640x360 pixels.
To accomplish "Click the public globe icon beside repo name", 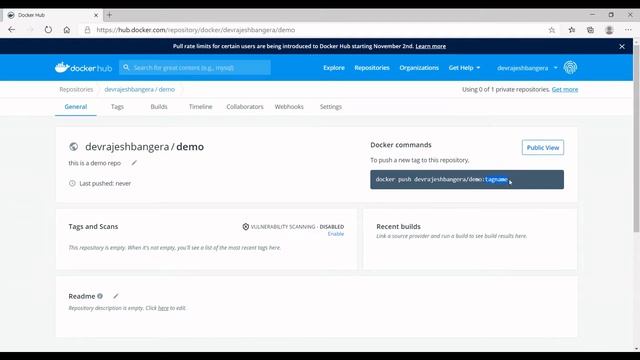I will (73, 147).
